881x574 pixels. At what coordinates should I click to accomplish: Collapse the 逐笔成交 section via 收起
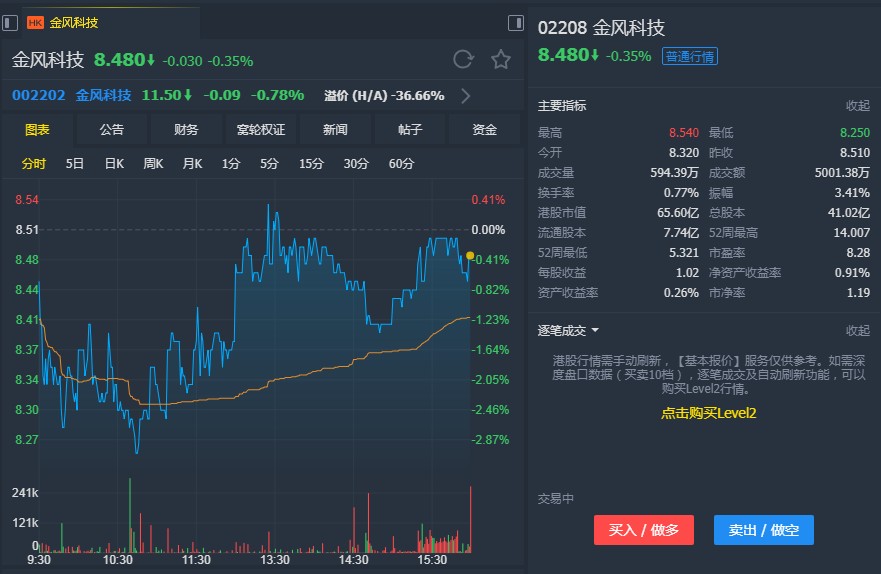coord(857,330)
